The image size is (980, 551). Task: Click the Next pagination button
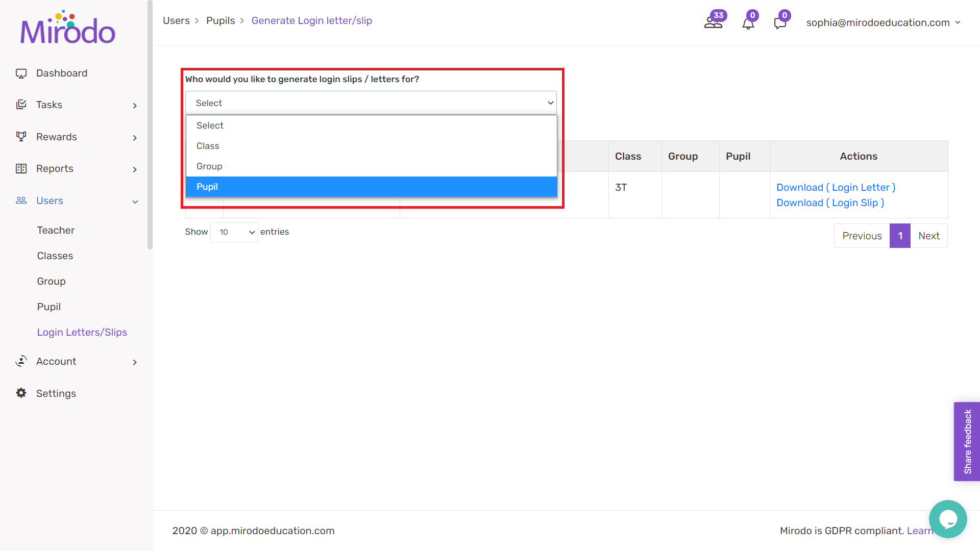click(x=928, y=236)
